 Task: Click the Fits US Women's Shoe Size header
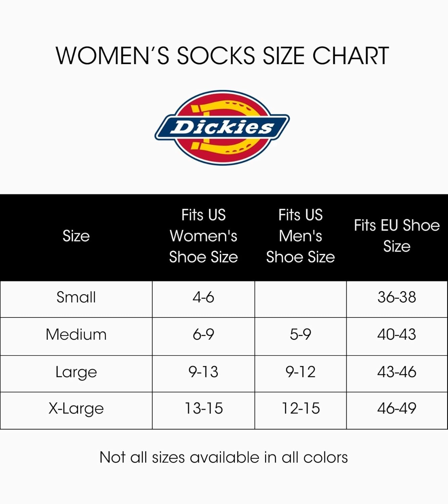click(x=204, y=236)
